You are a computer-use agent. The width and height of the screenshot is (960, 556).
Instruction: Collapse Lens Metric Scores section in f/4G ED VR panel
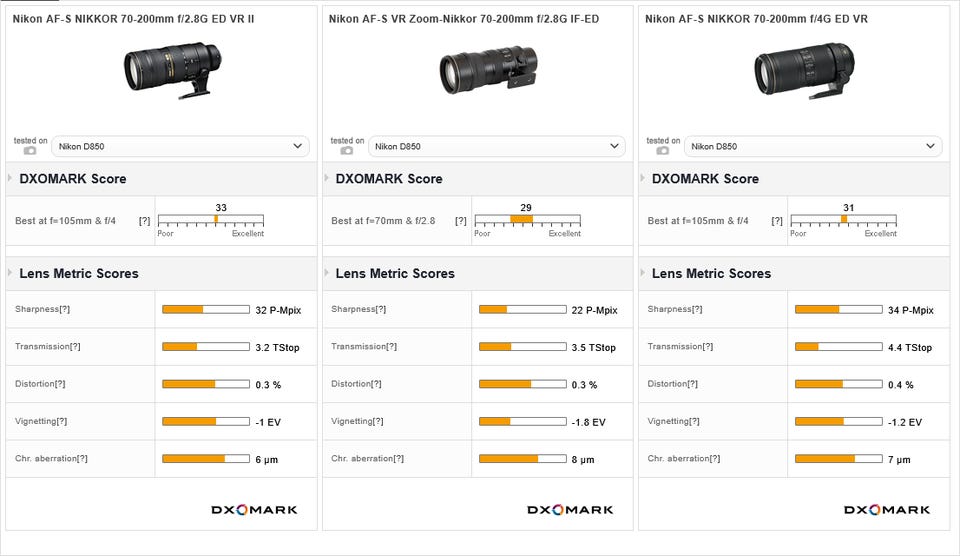coord(643,273)
